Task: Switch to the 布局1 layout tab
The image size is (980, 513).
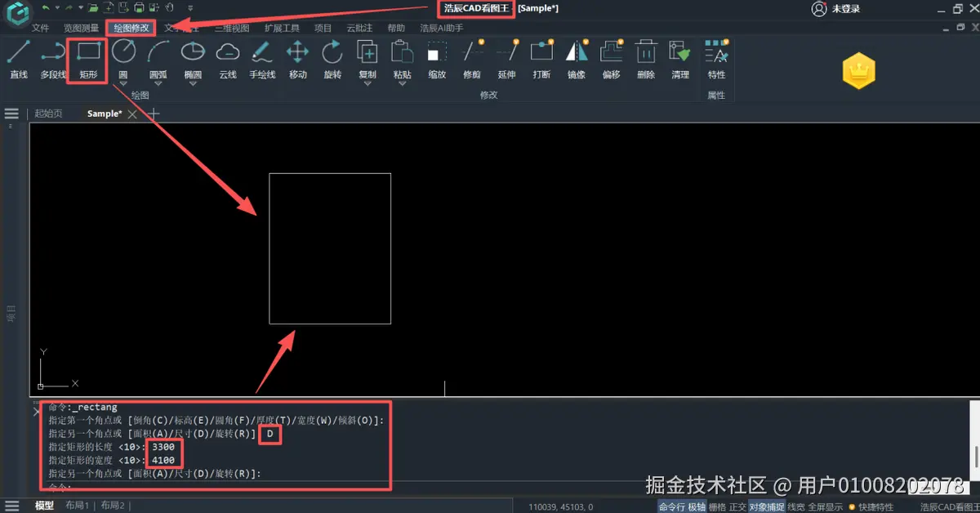Action: [78, 506]
